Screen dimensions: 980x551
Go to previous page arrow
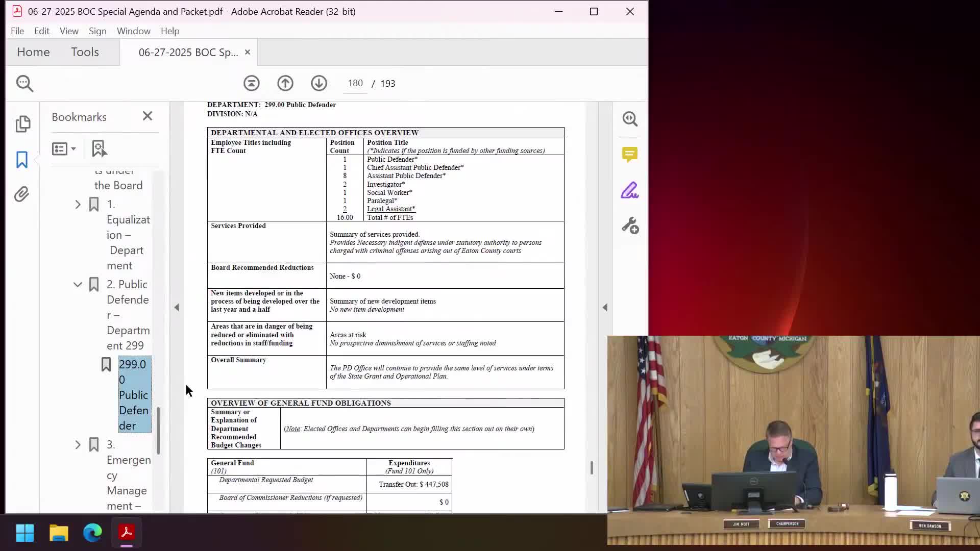pos(285,83)
